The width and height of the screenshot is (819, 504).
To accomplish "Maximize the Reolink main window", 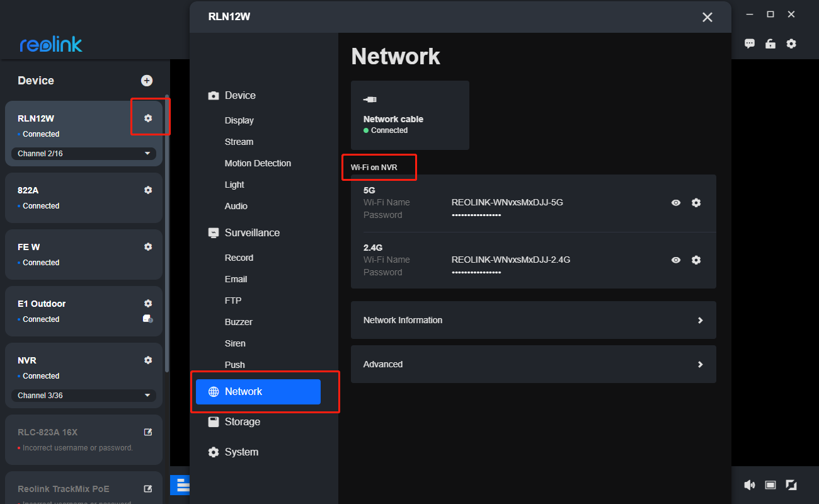I will pyautogui.click(x=770, y=14).
